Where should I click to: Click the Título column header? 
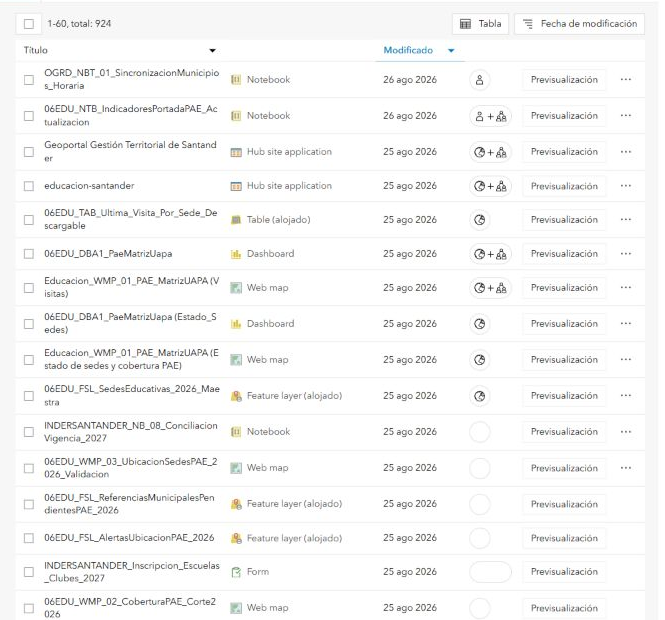[x=36, y=50]
